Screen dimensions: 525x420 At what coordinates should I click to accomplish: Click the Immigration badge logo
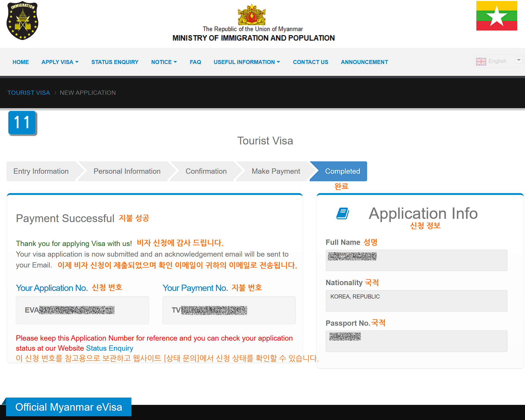tap(22, 21)
